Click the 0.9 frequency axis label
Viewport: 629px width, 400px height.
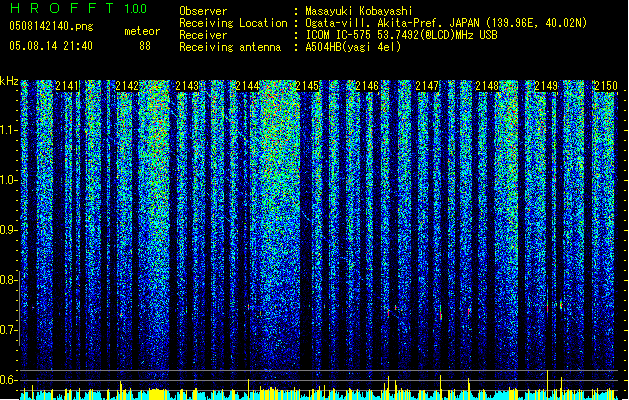pyautogui.click(x=9, y=230)
